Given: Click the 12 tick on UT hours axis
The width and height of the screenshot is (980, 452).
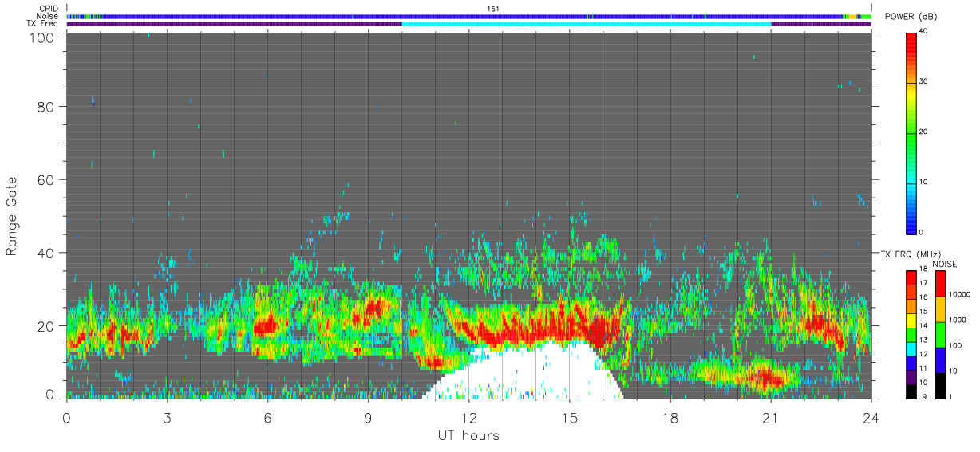Looking at the screenshot, I should [468, 418].
